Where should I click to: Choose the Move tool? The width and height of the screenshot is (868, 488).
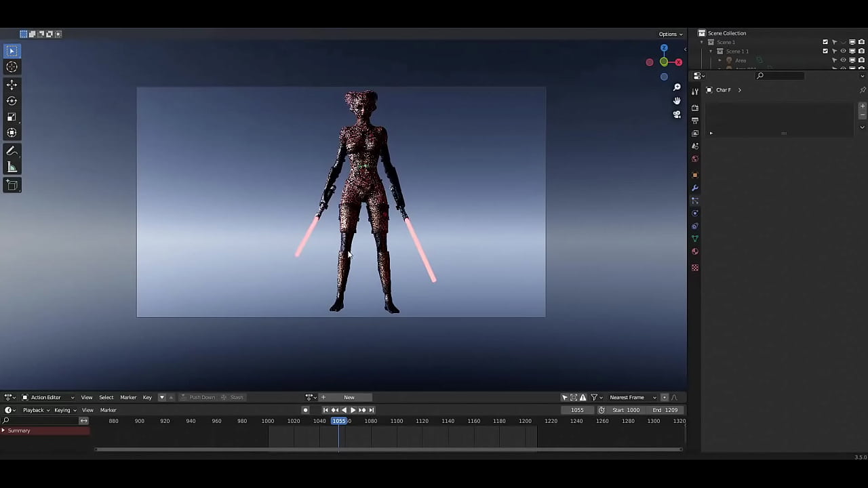[x=12, y=85]
